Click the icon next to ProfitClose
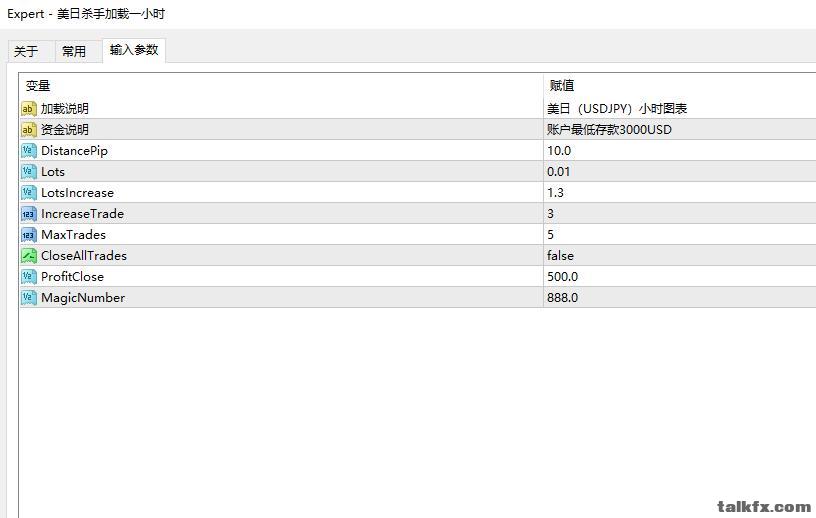This screenshot has height=518, width=816. [29, 276]
